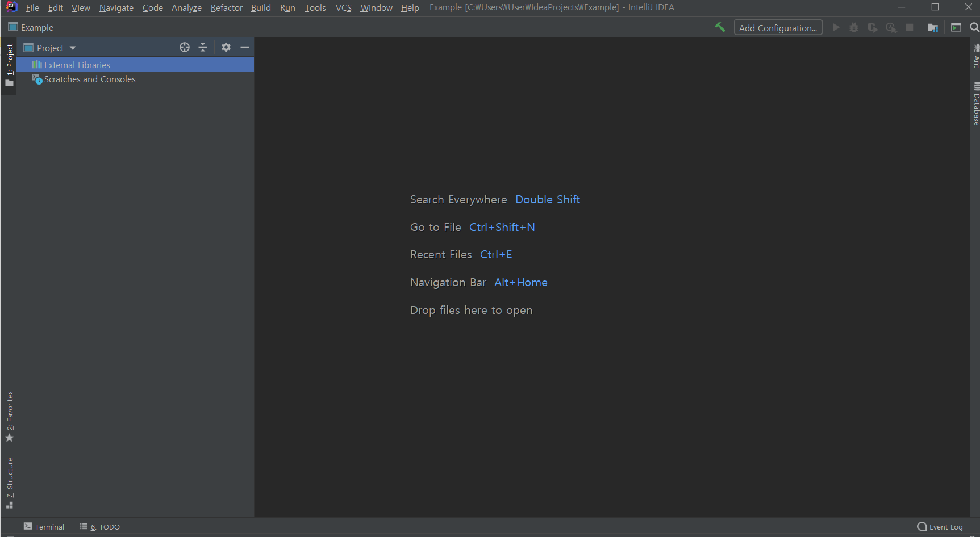This screenshot has height=537, width=980.
Task: Open the VCS menu
Action: [x=343, y=7]
